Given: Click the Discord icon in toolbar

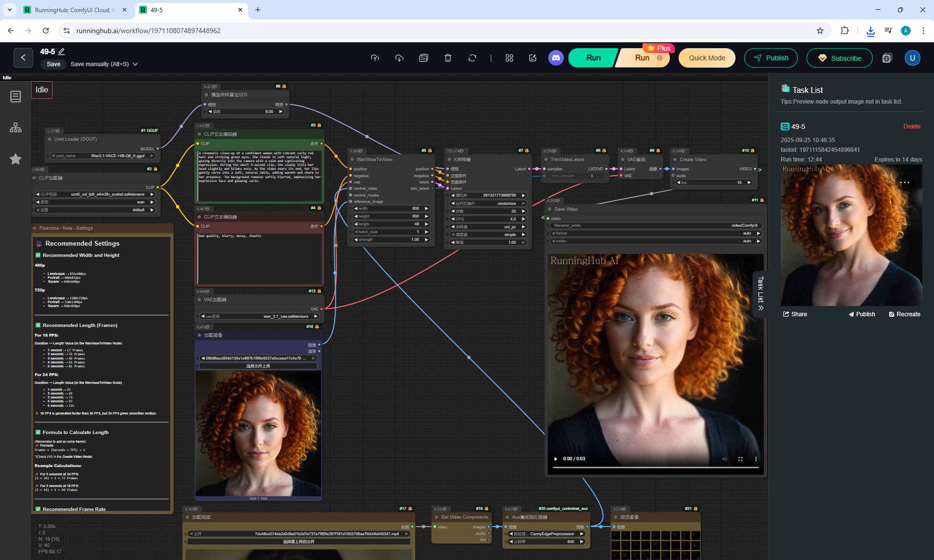Looking at the screenshot, I should pos(556,58).
